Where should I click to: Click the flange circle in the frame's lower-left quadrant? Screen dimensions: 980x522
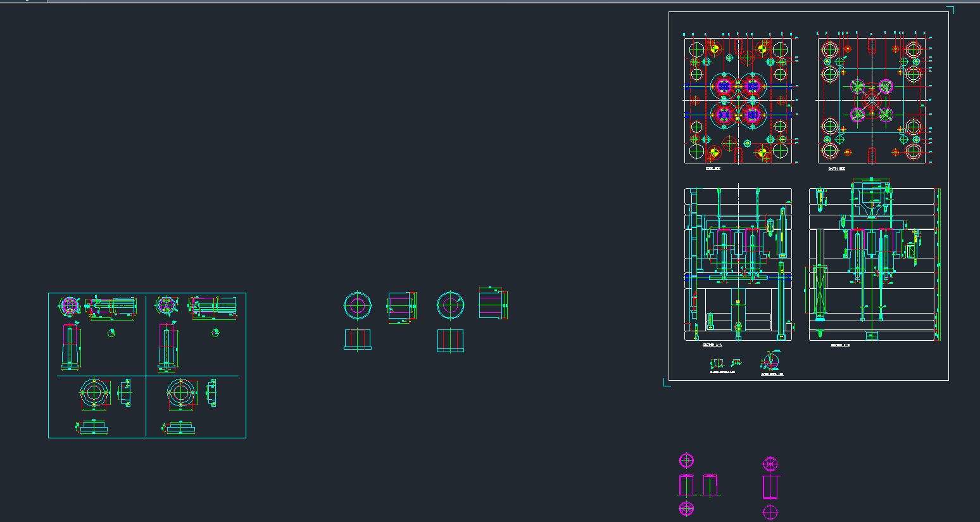point(94,393)
